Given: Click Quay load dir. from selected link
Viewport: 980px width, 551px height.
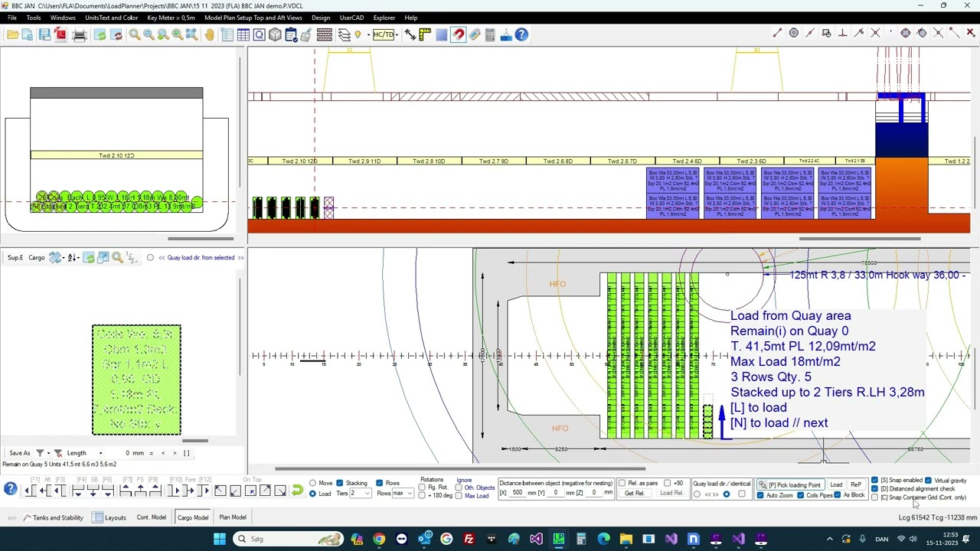Looking at the screenshot, I should [201, 258].
